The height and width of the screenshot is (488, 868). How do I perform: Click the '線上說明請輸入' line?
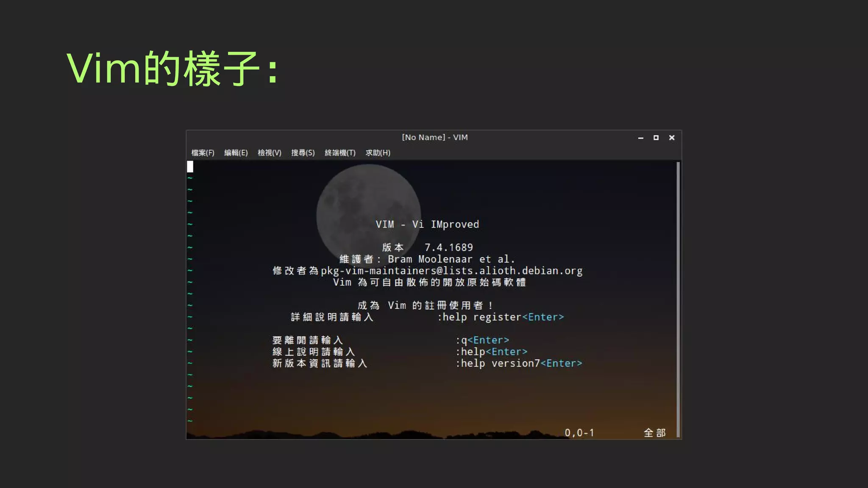(314, 352)
